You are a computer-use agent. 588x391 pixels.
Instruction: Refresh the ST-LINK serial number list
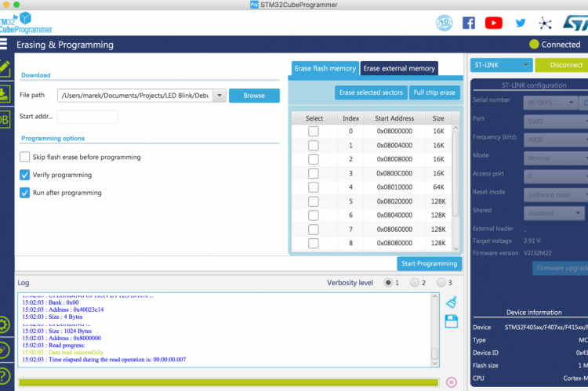(x=584, y=103)
